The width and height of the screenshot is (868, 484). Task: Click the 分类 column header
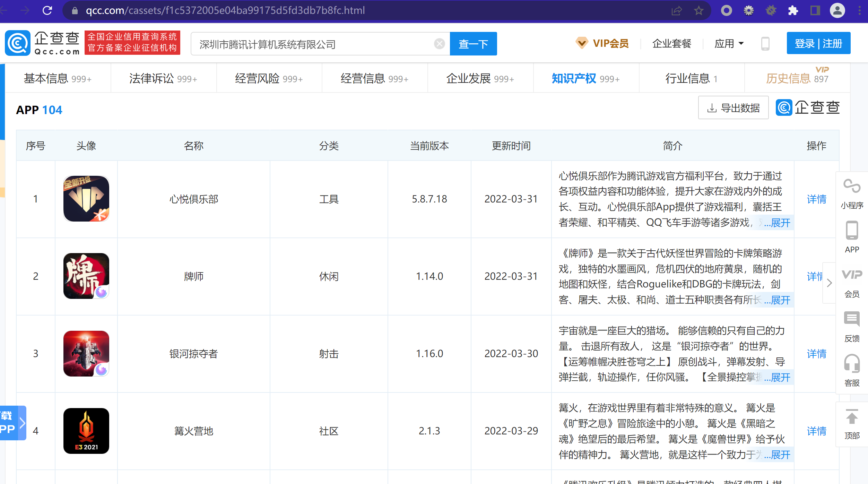(329, 146)
